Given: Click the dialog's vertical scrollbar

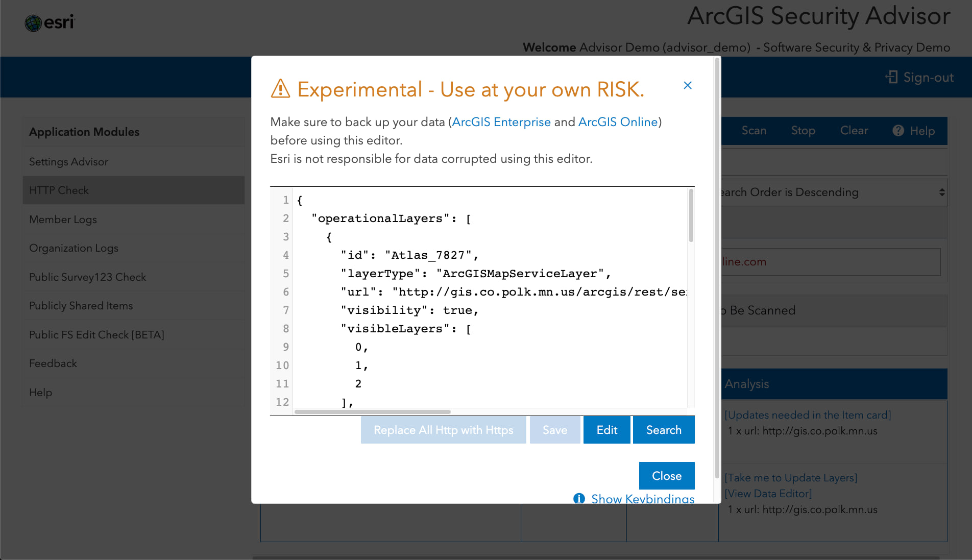Looking at the screenshot, I should pyautogui.click(x=717, y=268).
